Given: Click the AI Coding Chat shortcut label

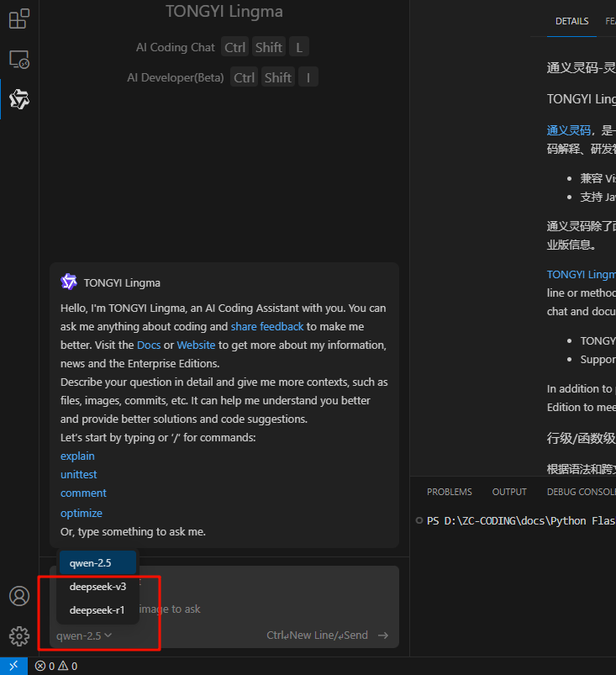Looking at the screenshot, I should (175, 47).
